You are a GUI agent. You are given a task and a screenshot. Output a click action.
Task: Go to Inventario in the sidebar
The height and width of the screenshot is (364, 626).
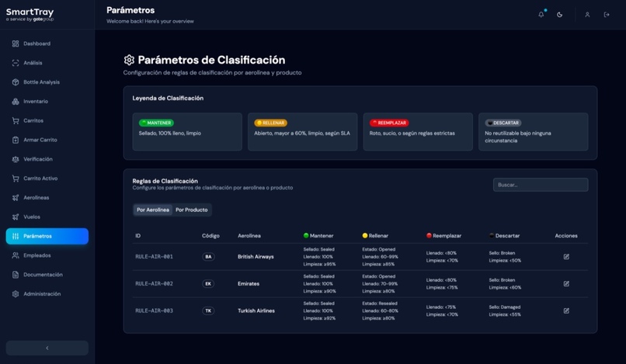47,102
